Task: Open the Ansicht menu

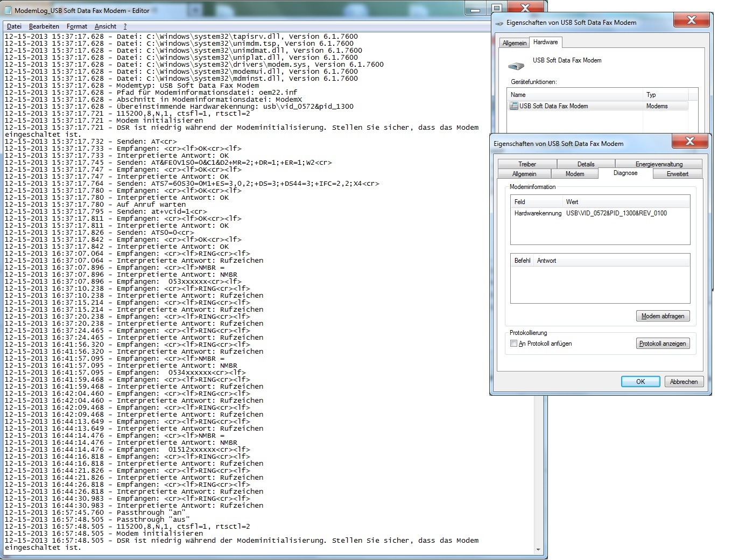Action: [105, 26]
